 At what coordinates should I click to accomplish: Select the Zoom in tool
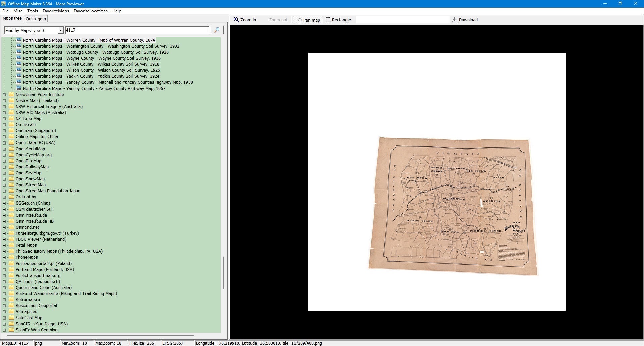[x=245, y=20]
